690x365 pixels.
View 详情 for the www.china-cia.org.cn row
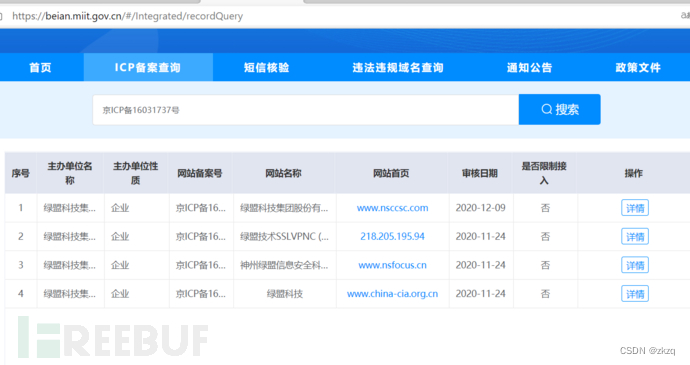click(635, 294)
